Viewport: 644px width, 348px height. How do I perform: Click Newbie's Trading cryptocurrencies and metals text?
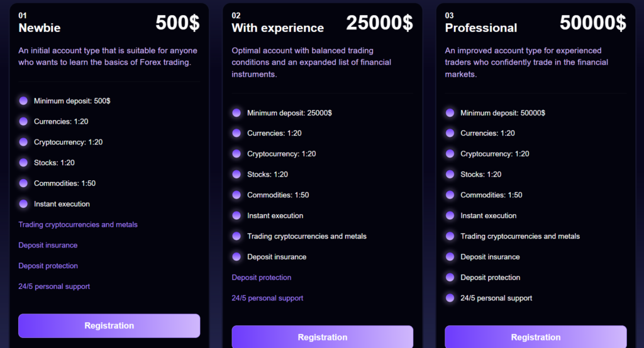(78, 224)
